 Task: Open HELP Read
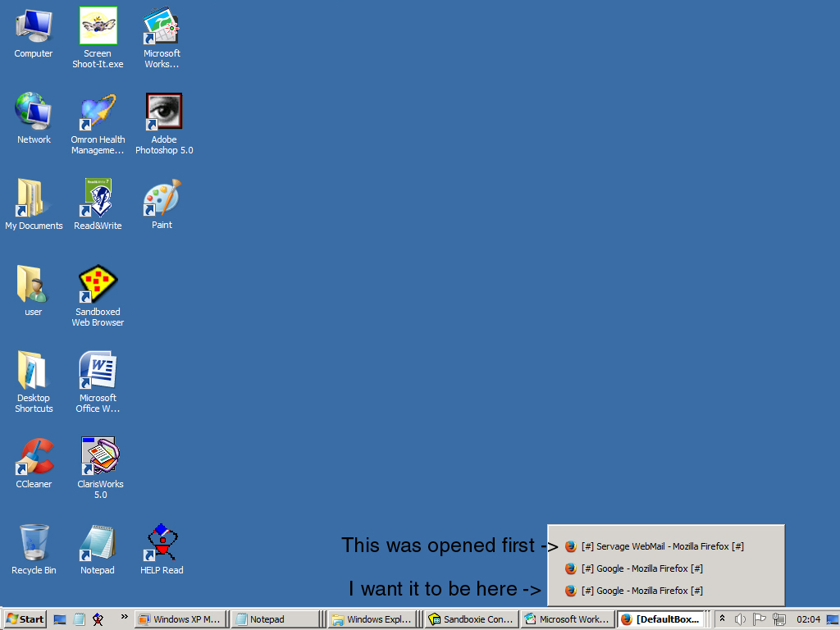click(x=162, y=541)
